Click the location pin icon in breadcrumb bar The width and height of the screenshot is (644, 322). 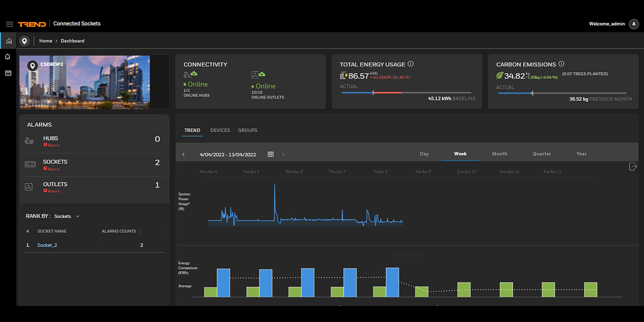click(x=24, y=41)
